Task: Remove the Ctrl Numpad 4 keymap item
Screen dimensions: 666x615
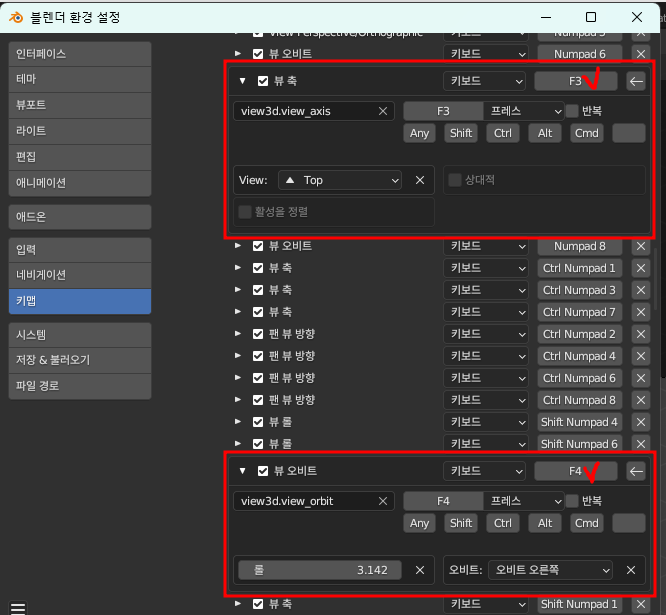Action: click(x=641, y=356)
